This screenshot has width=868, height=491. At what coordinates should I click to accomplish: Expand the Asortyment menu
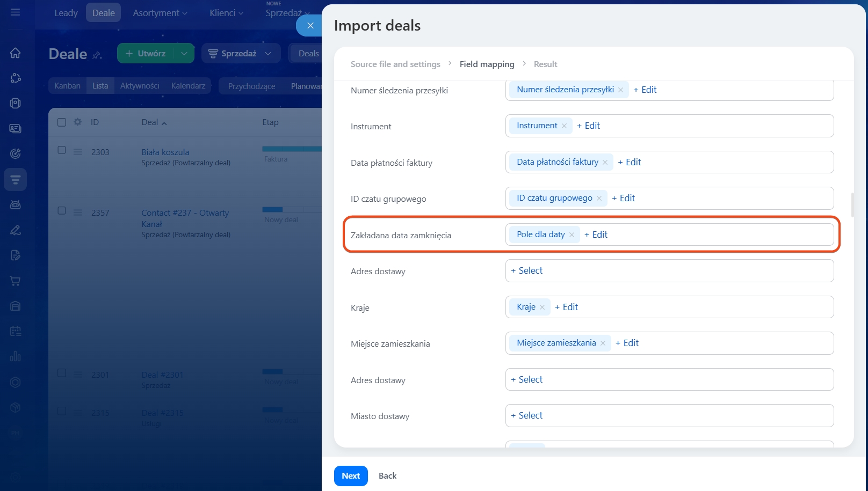click(x=160, y=13)
